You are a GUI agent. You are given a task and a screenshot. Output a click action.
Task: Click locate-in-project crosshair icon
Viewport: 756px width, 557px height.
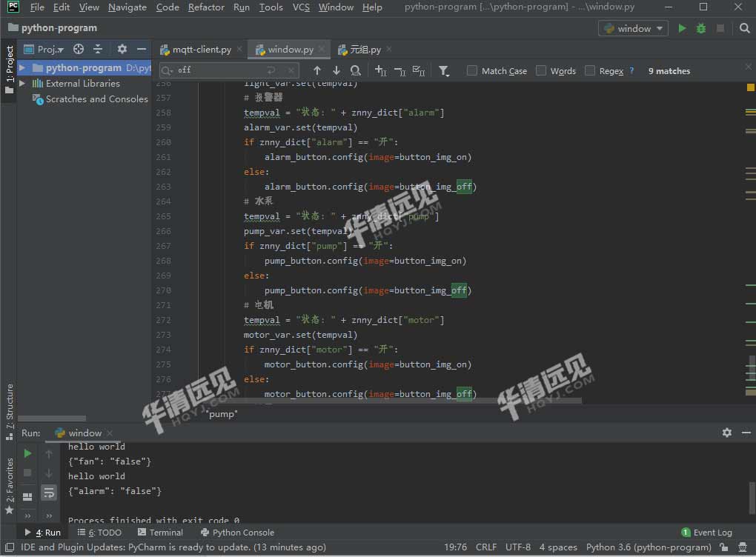79,49
